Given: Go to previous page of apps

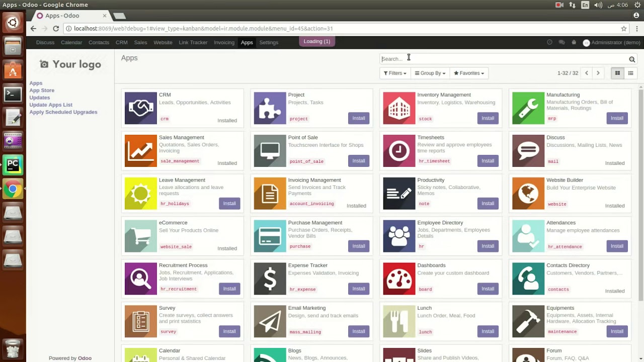Looking at the screenshot, I should coord(586,73).
